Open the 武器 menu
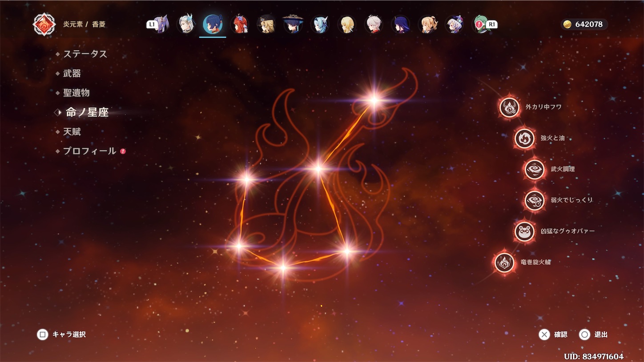644x362 pixels. point(72,73)
